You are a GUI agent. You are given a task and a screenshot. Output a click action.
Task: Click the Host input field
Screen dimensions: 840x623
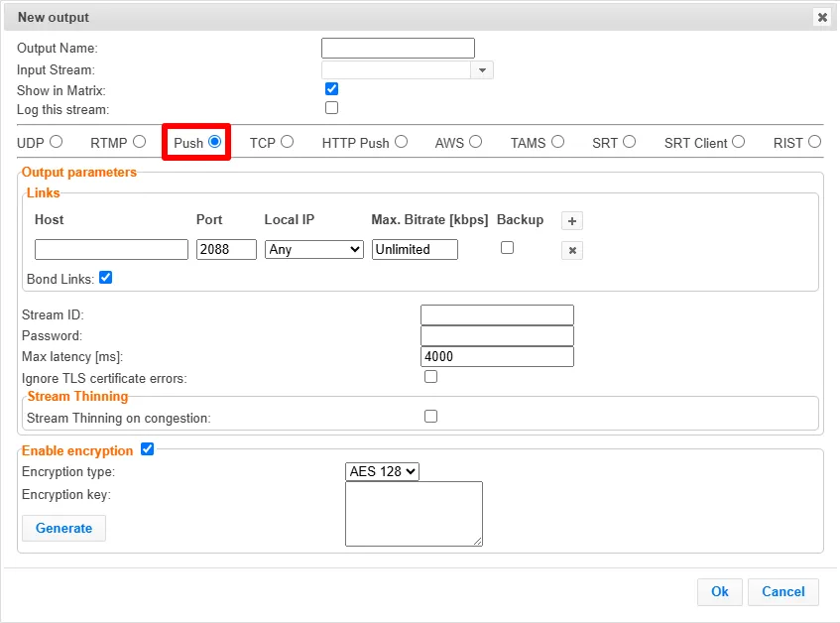click(x=111, y=250)
